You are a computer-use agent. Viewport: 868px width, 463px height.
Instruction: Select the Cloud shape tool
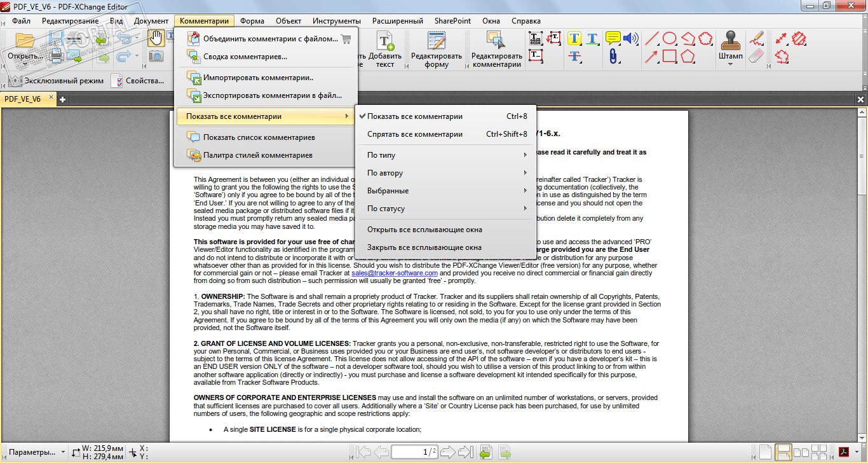705,39
